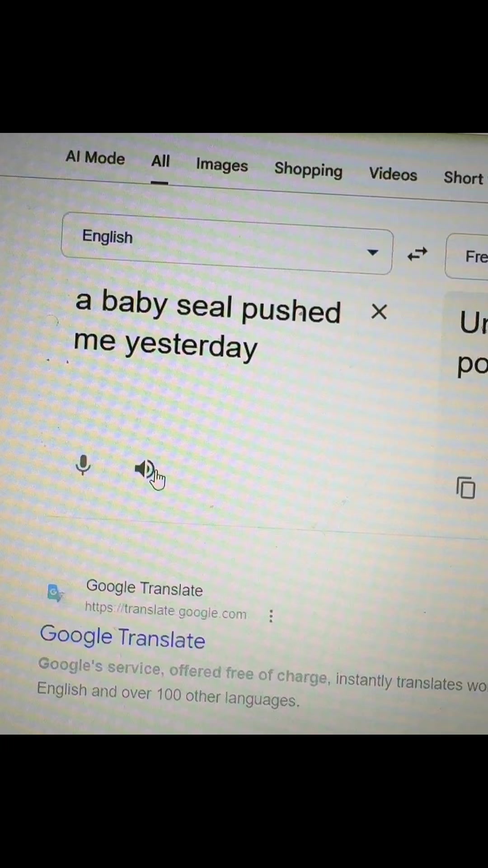The width and height of the screenshot is (488, 868).
Task: Open the English source language dropdown
Action: (x=227, y=244)
